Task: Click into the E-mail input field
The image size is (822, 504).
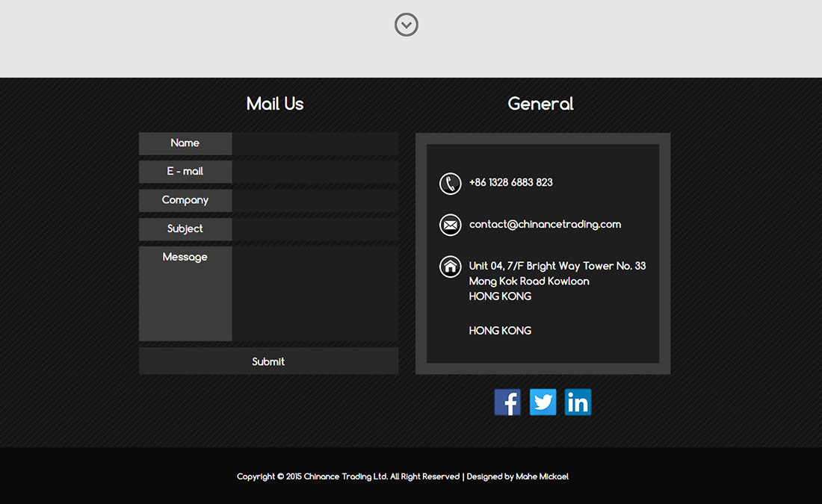Action: click(315, 172)
